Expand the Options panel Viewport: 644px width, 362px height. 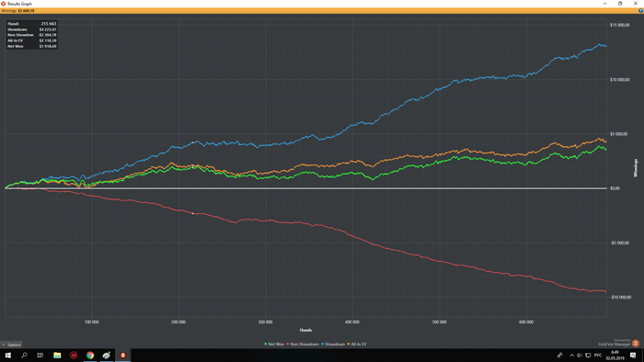[11, 345]
